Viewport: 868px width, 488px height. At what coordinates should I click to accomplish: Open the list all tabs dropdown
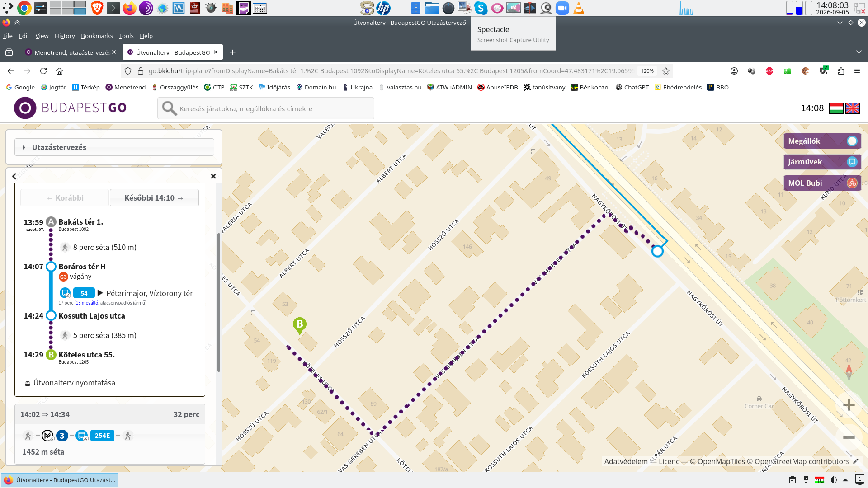(x=859, y=52)
